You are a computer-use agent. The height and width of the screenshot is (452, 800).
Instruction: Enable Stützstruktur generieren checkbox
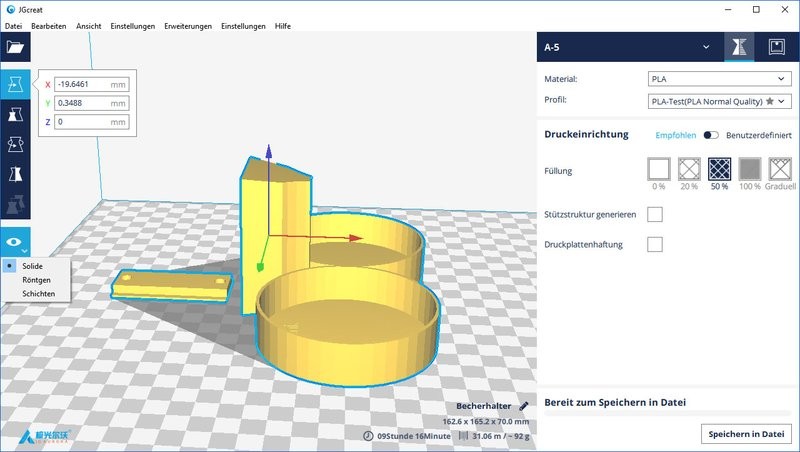pos(655,214)
